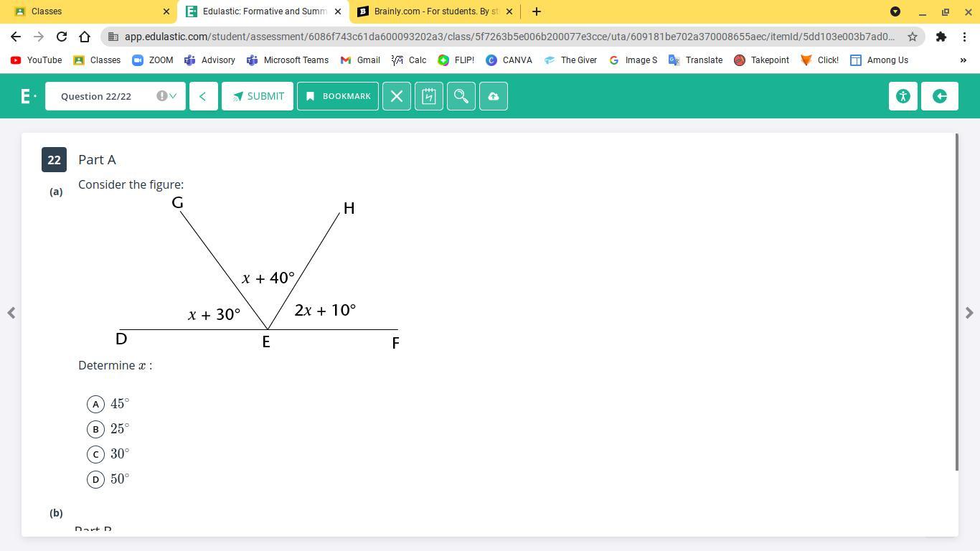
Task: Select answer A, 45 degrees
Action: coord(95,404)
